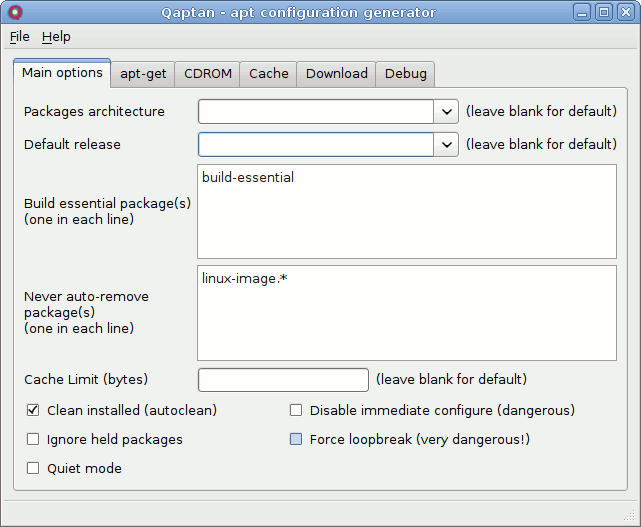This screenshot has width=641, height=527.
Task: Select the Main options tab
Action: (x=62, y=73)
